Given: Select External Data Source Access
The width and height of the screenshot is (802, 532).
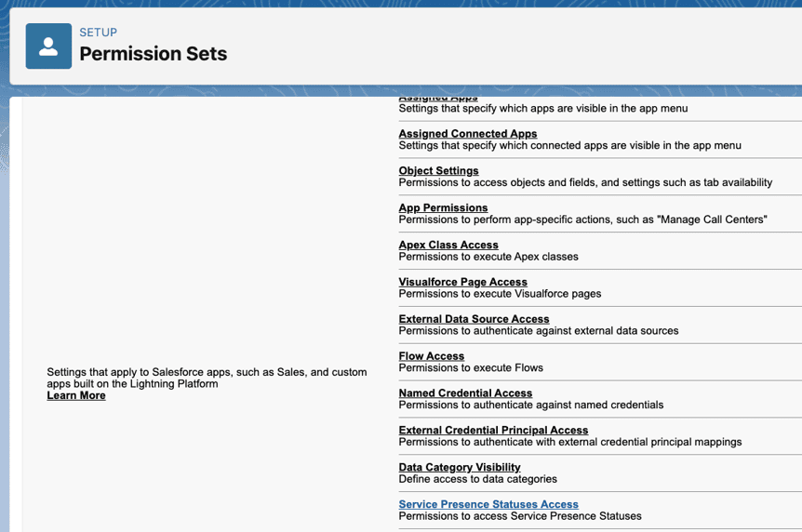Looking at the screenshot, I should tap(474, 319).
